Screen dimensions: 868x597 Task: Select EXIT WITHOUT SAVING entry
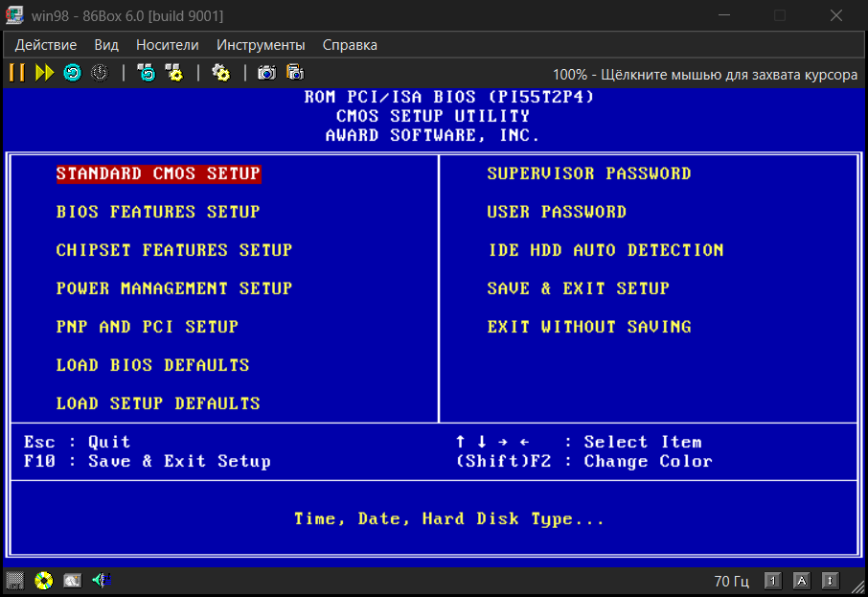point(589,327)
